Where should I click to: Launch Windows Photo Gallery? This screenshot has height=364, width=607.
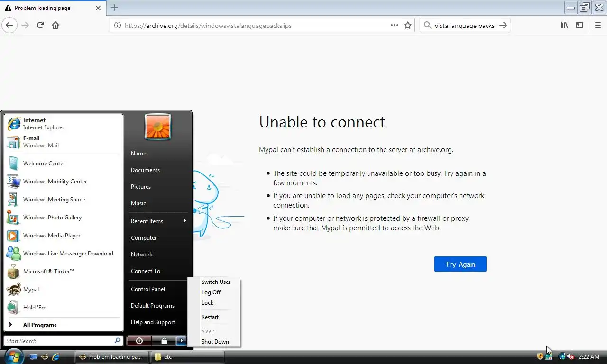point(64,218)
